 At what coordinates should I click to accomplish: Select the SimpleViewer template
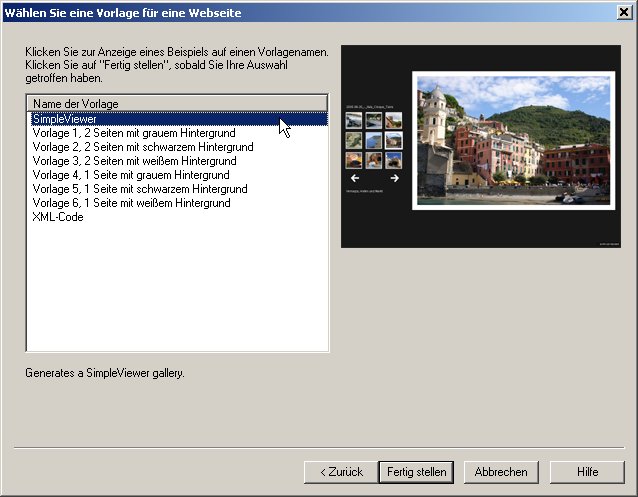click(x=64, y=119)
